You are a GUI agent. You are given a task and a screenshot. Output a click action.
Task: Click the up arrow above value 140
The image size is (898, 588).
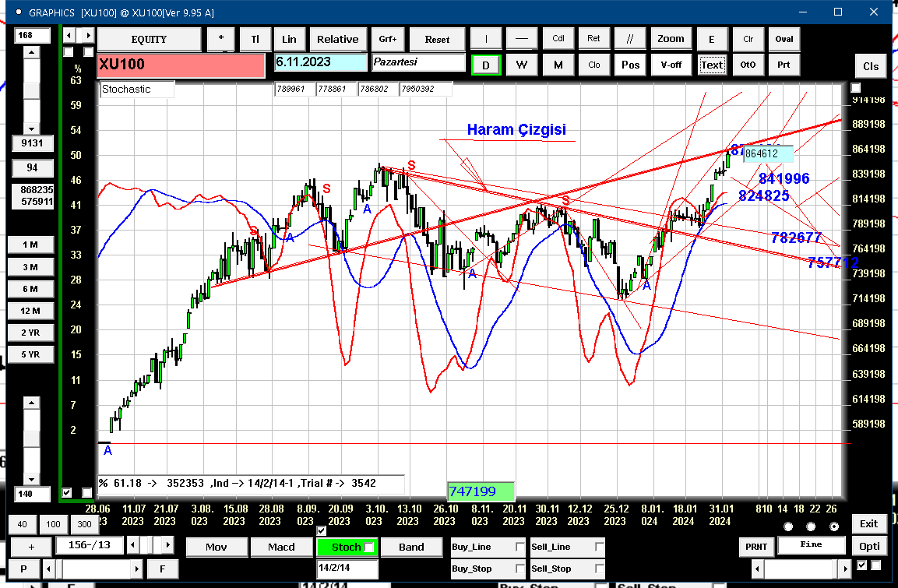[x=31, y=403]
